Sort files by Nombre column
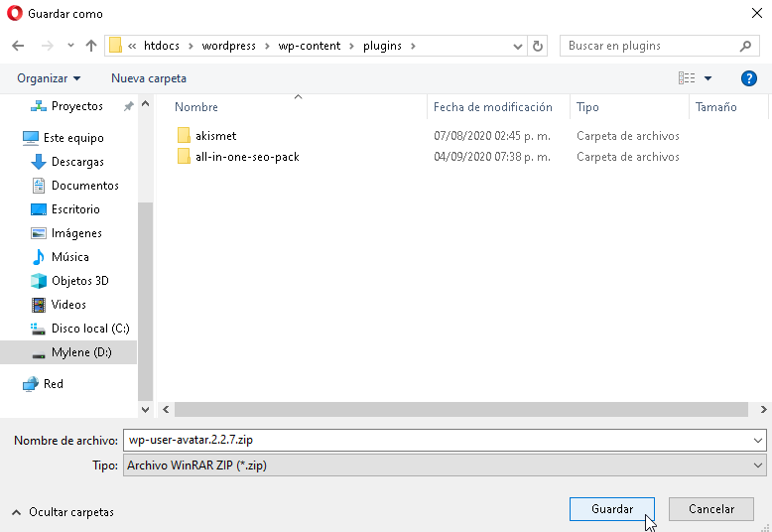The width and height of the screenshot is (772, 532). coord(195,107)
